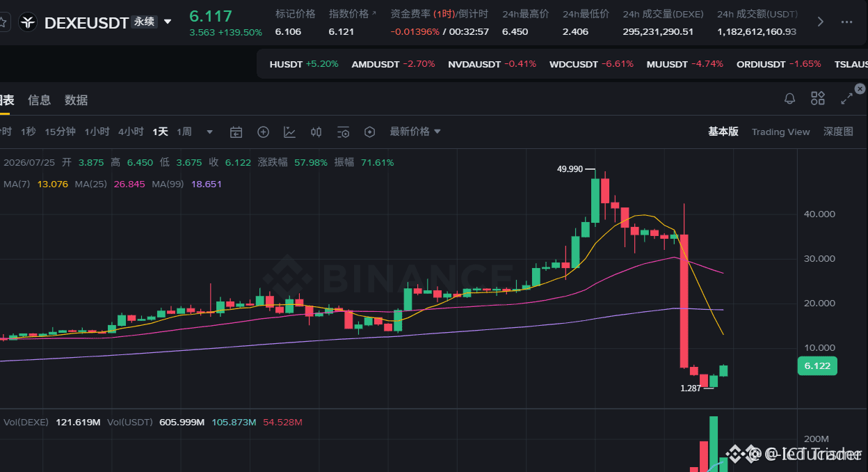Open the 最新价格 price type dropdown
The image size is (868, 472).
pos(415,132)
